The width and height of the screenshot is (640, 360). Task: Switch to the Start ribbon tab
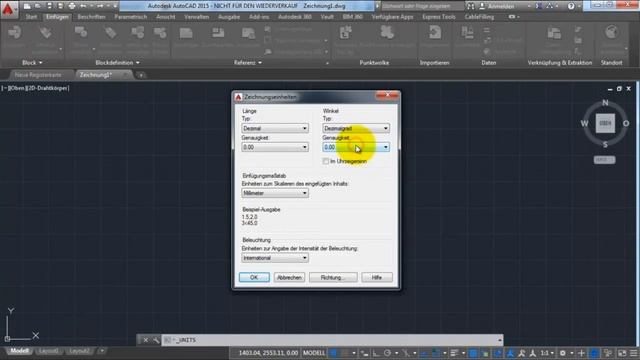coord(31,17)
